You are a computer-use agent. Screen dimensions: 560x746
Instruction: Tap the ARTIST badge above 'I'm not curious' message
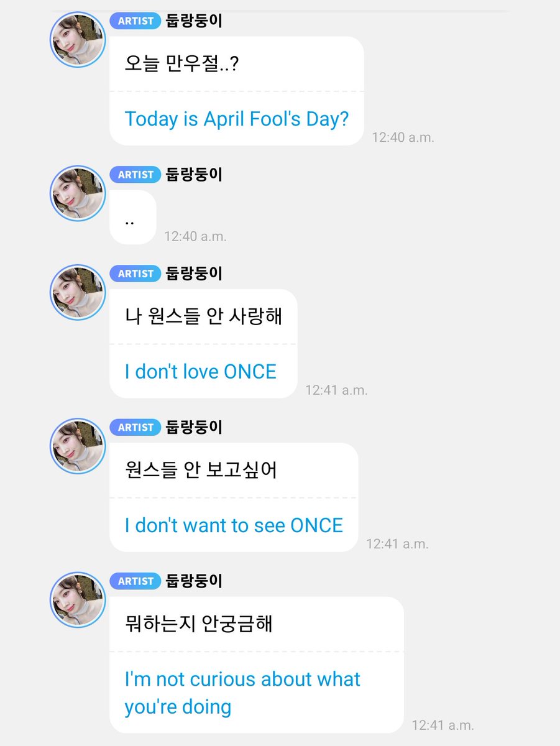pyautogui.click(x=135, y=581)
